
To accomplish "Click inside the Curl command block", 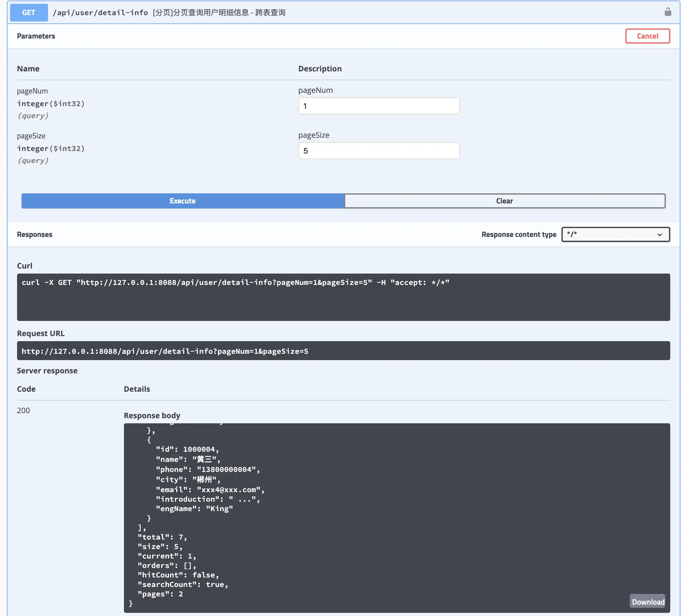I will pos(343,297).
